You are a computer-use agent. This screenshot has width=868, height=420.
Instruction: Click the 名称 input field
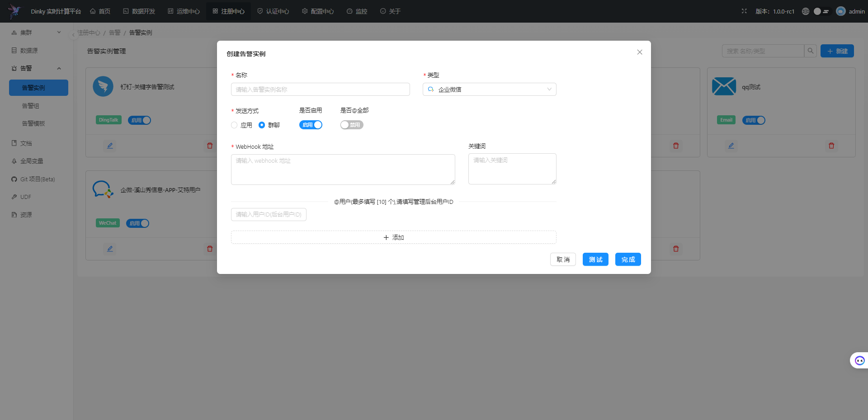(x=321, y=90)
